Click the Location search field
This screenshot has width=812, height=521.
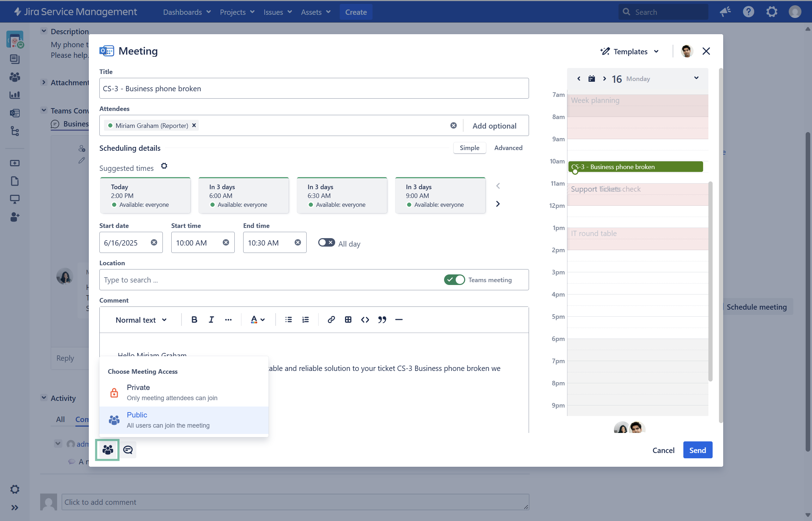[268, 280]
